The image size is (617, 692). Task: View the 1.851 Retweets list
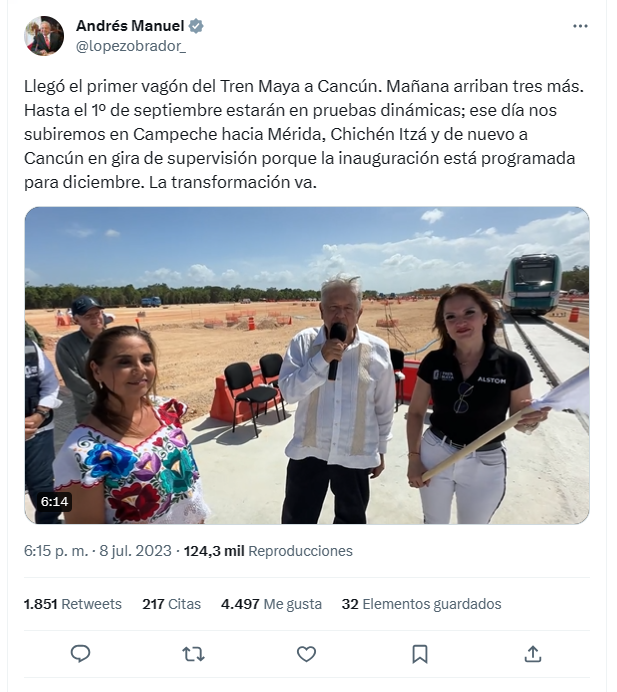73,604
